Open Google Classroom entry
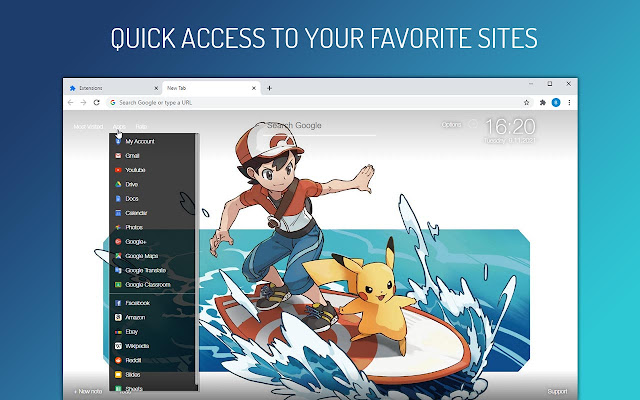The image size is (640, 400). click(x=142, y=284)
